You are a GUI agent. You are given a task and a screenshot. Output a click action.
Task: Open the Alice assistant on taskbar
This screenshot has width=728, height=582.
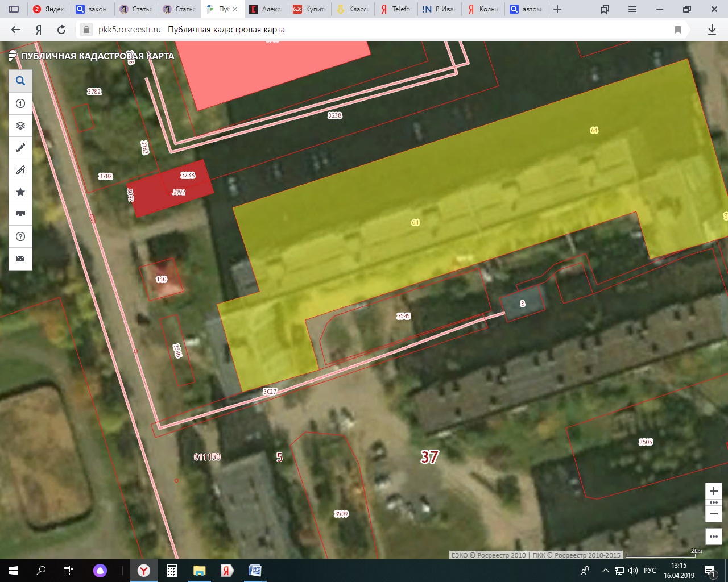tap(100, 571)
